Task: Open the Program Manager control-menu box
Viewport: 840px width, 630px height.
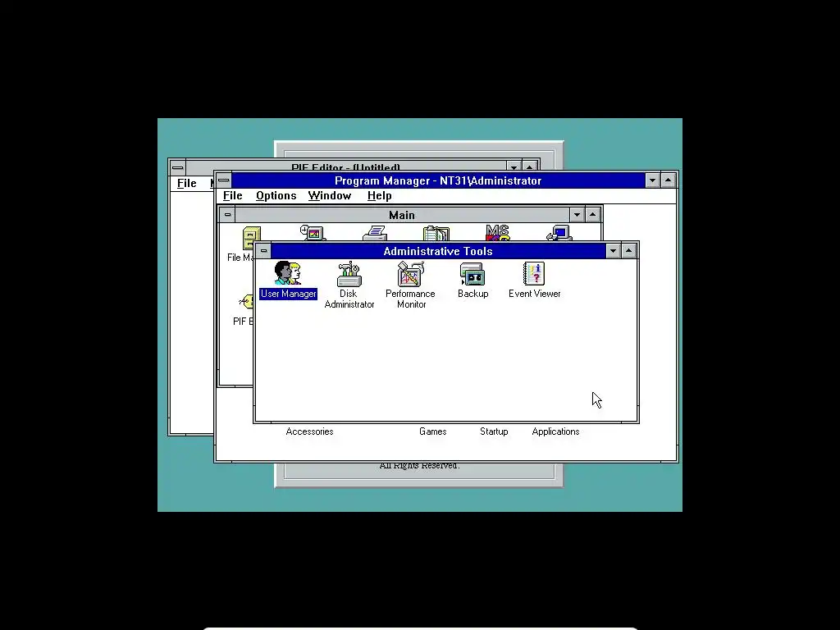Action: pos(224,180)
